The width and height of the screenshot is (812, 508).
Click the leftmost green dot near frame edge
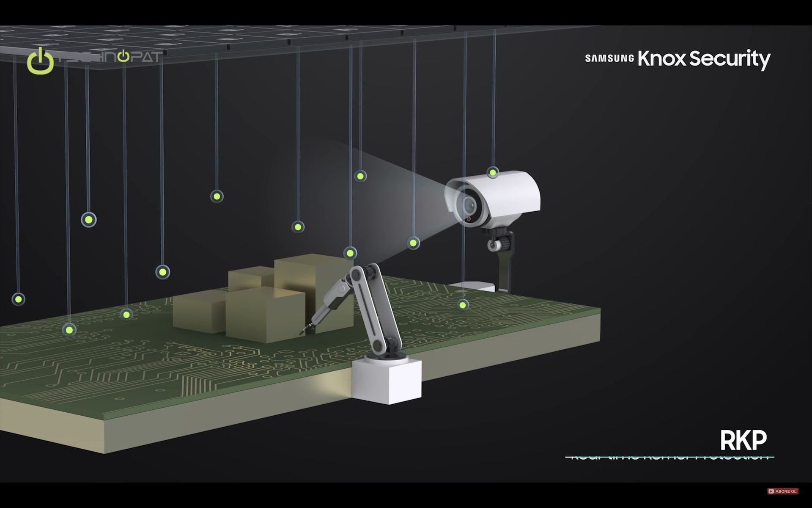click(x=18, y=299)
